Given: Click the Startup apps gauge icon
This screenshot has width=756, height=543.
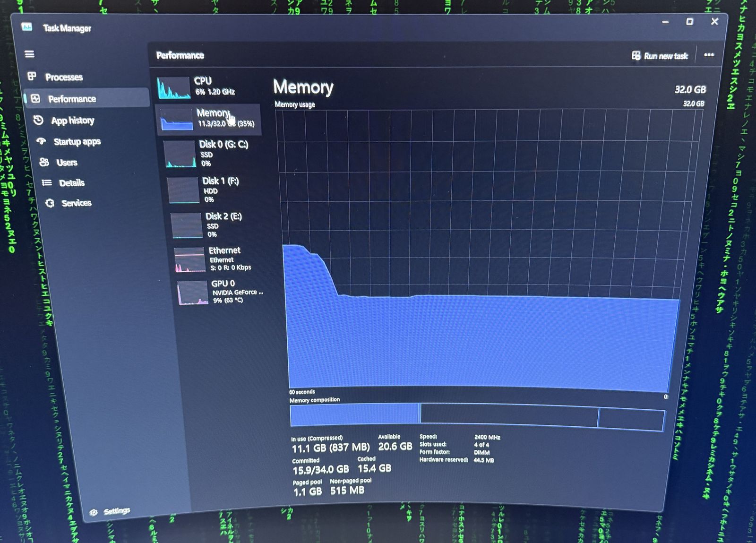Looking at the screenshot, I should click(x=42, y=141).
